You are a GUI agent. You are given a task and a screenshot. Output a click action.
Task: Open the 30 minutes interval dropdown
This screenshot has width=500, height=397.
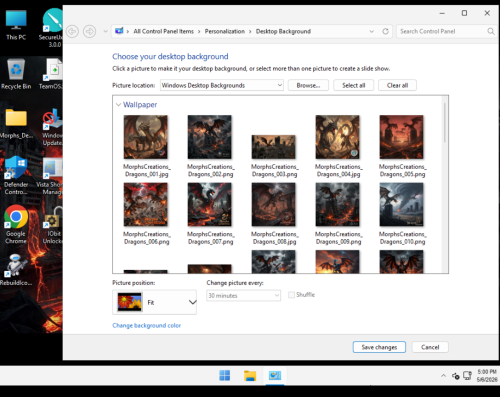click(243, 295)
